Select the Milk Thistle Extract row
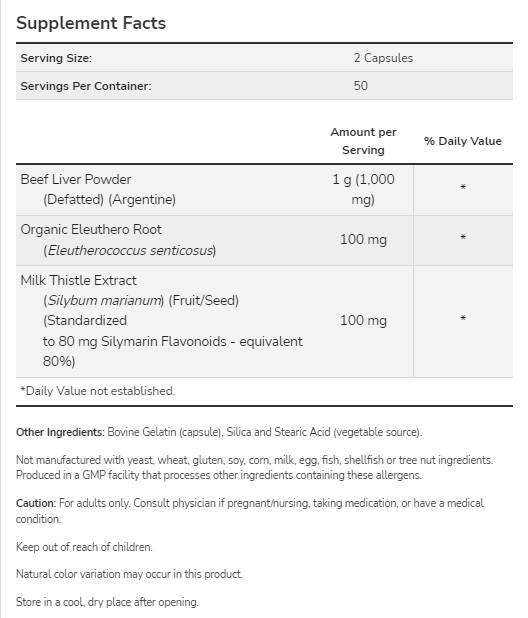The image size is (528, 618). click(264, 321)
